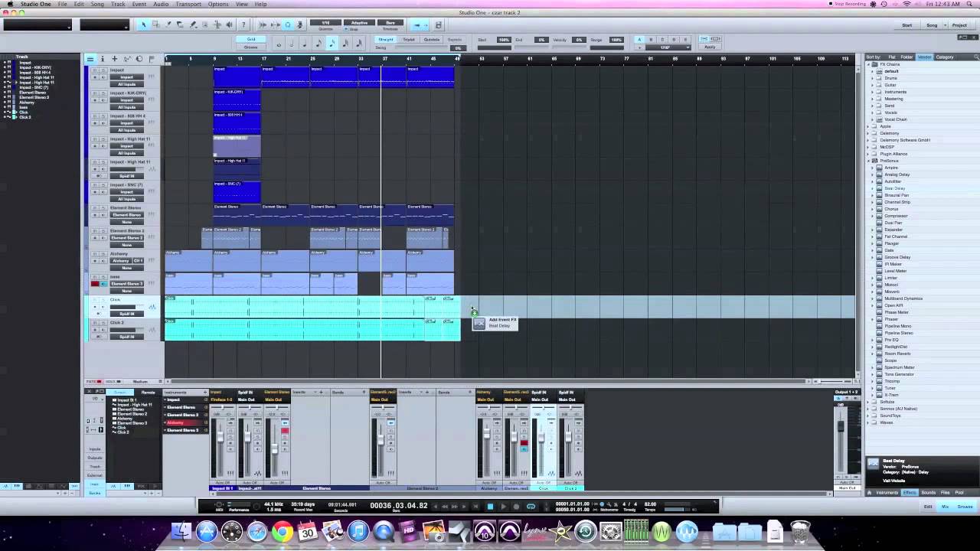980x551 pixels.
Task: Select the Paint tool
Action: coord(192,24)
